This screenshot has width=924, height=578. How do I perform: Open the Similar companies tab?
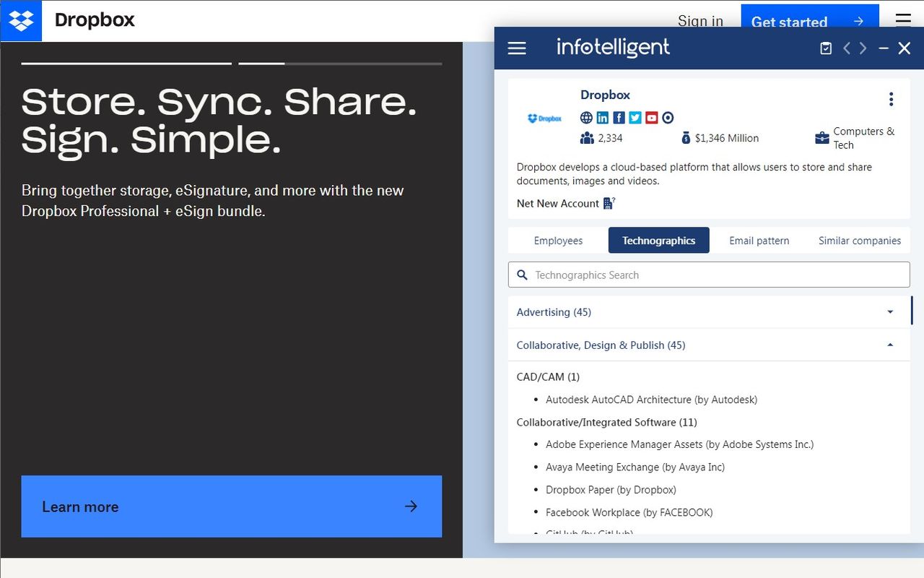[860, 241]
